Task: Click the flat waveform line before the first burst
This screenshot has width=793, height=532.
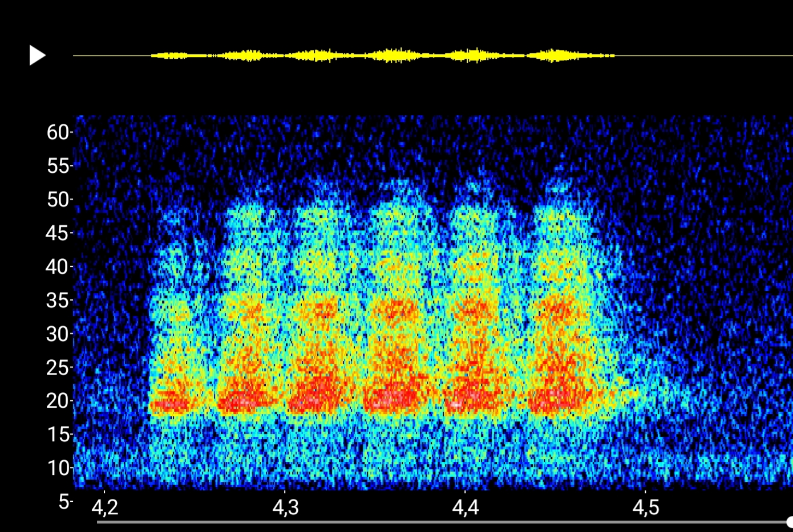Action: pos(111,56)
